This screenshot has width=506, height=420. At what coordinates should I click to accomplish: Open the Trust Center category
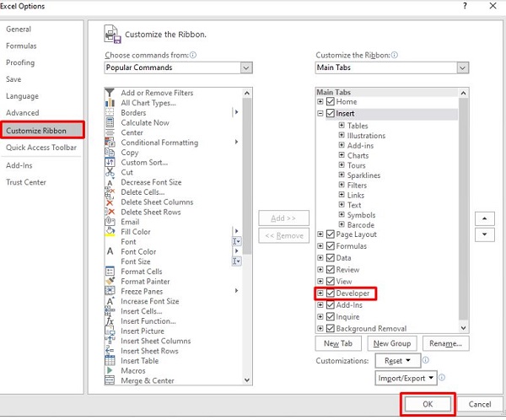pos(26,182)
